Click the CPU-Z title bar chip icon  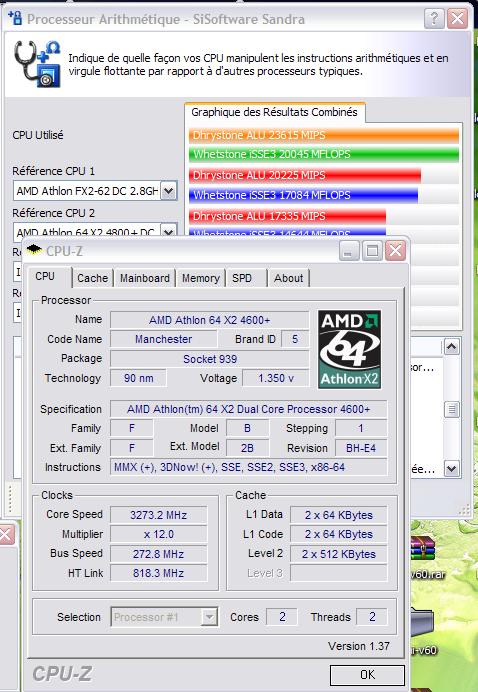(x=34, y=250)
